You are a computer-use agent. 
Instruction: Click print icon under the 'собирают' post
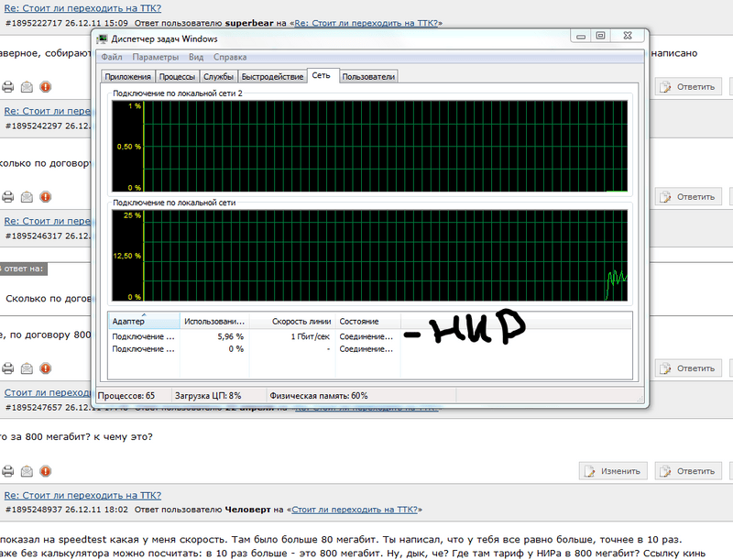8,86
